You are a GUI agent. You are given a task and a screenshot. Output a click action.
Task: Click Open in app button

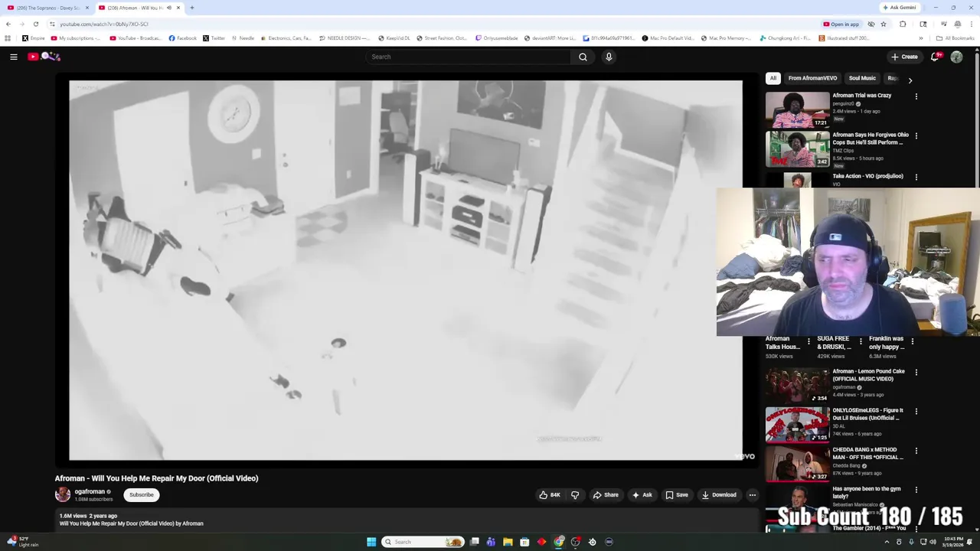coord(841,24)
